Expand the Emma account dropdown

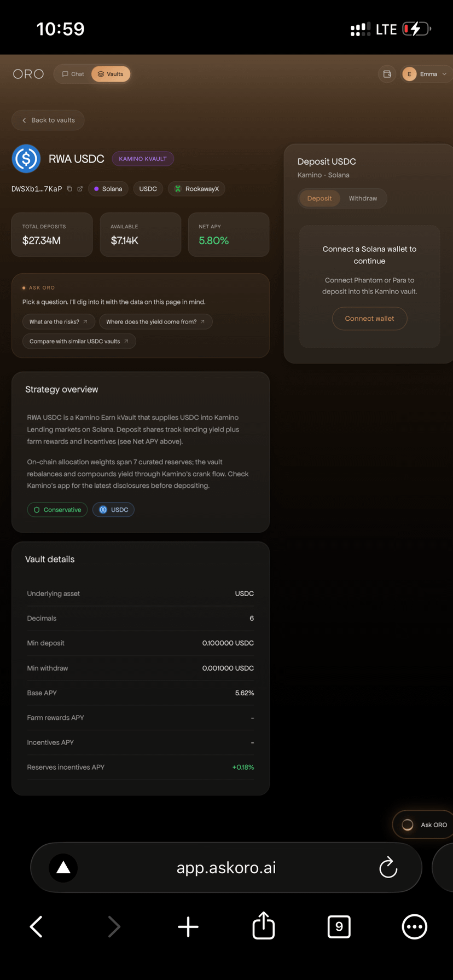click(427, 74)
